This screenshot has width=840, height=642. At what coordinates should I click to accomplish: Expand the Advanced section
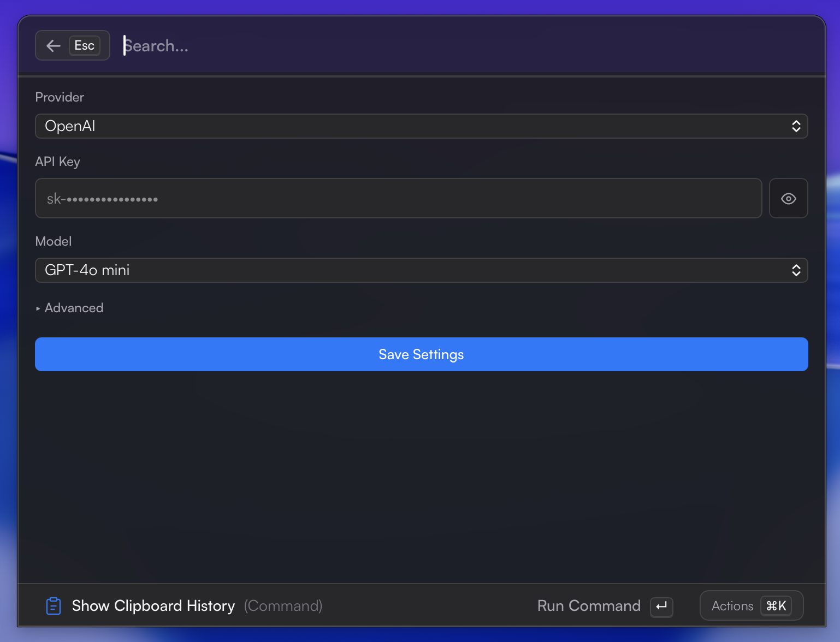(x=74, y=308)
